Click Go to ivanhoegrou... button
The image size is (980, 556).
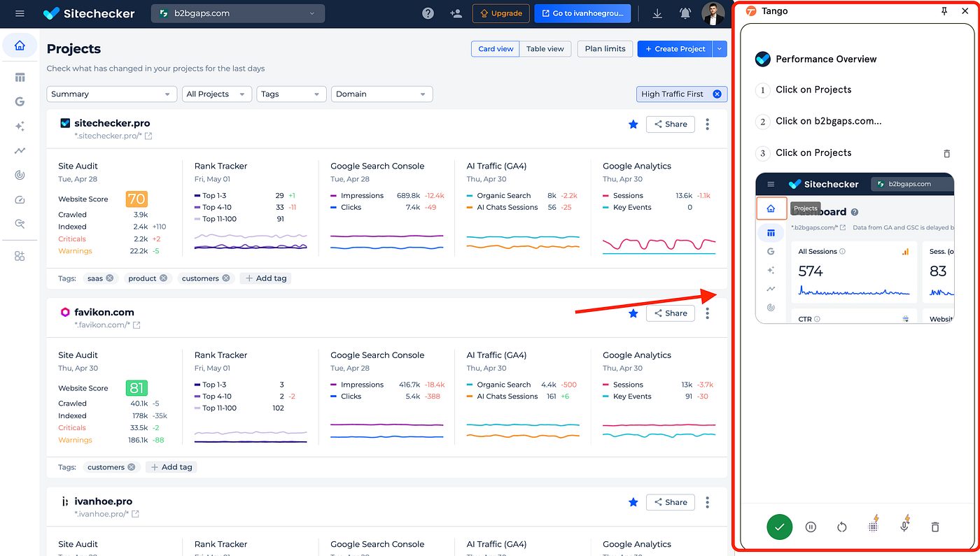[x=582, y=13]
